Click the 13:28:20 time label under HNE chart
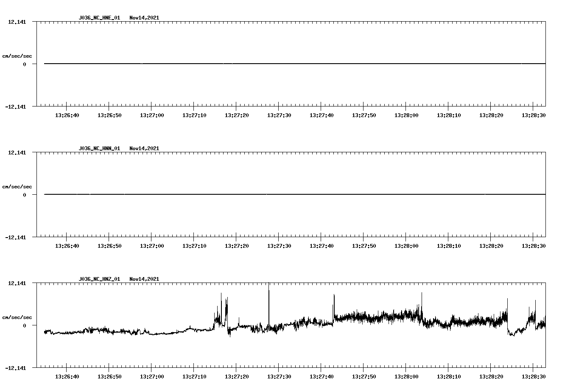This screenshot has height=392, width=576. point(491,115)
